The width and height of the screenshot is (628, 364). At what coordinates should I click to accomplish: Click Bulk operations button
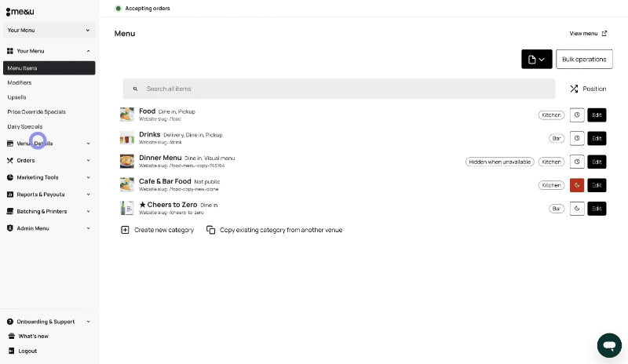[x=584, y=60]
